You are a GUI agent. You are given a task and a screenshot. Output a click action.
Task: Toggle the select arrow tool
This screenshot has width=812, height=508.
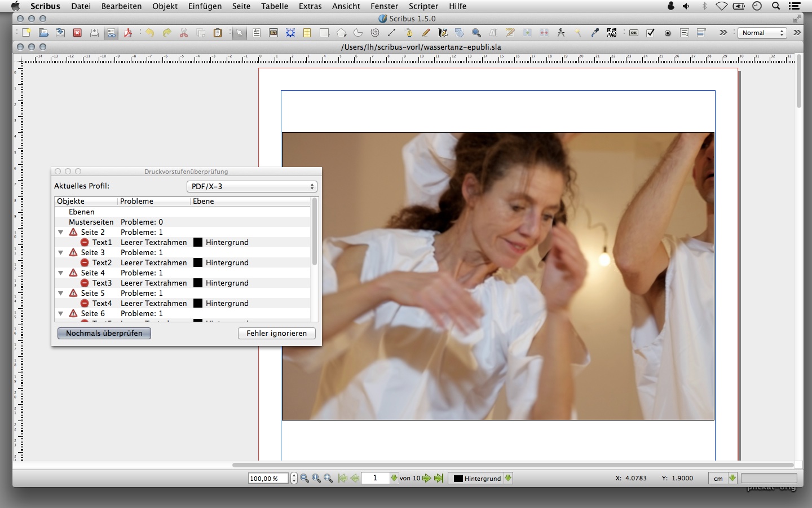point(240,33)
